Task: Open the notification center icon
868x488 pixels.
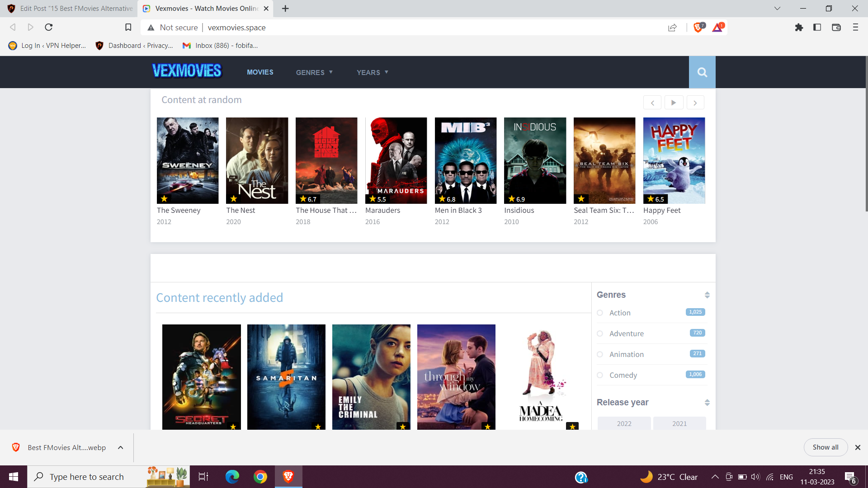Action: (x=850, y=477)
